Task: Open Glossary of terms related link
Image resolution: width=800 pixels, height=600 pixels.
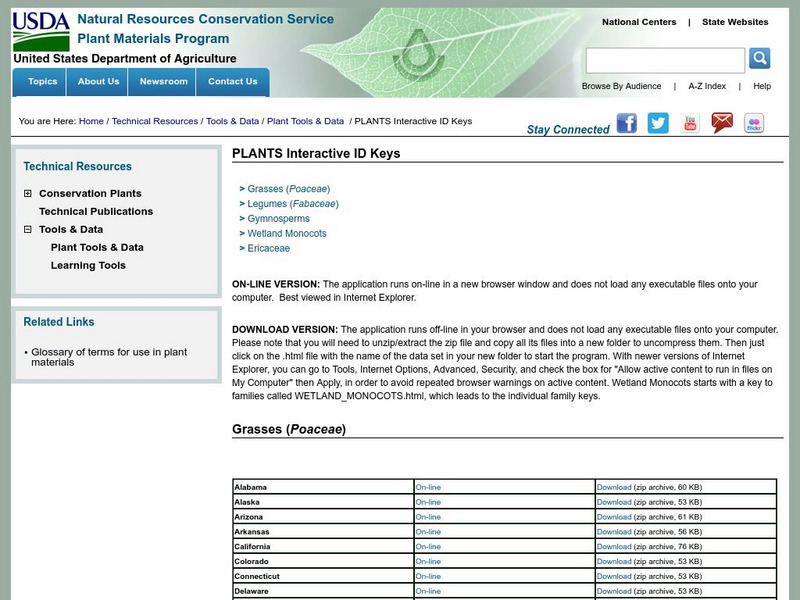Action: tap(109, 357)
